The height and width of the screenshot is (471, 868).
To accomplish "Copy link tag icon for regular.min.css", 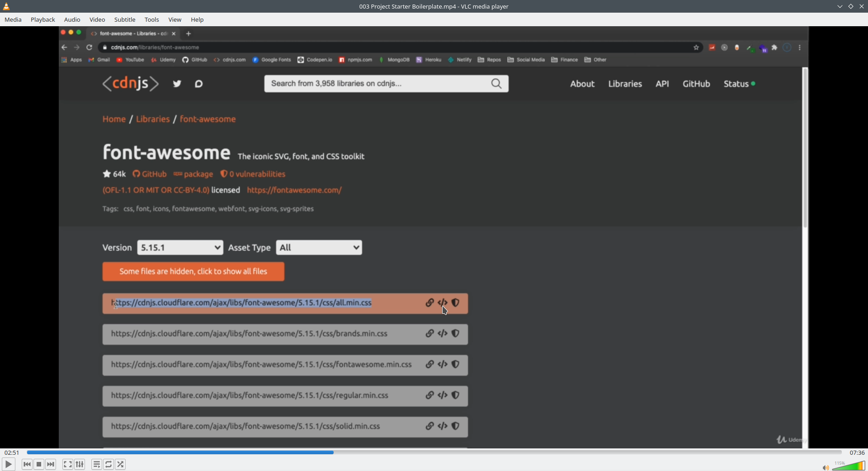I will [x=443, y=395].
